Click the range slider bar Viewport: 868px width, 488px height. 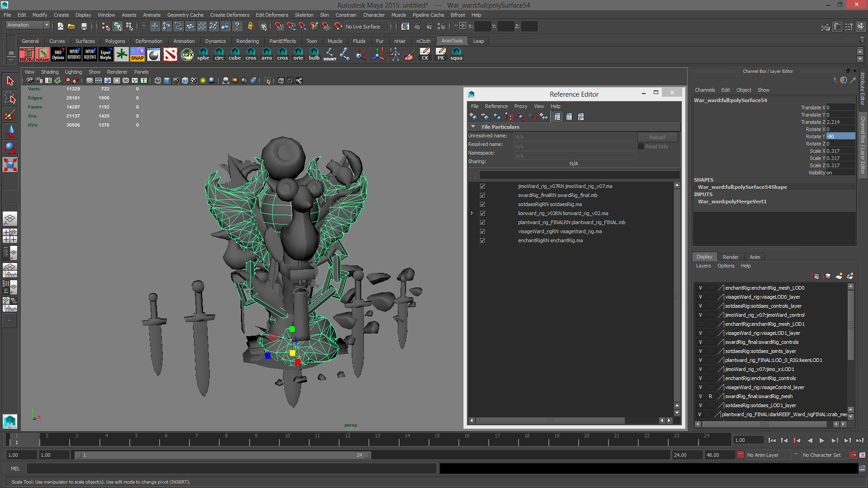[222, 455]
